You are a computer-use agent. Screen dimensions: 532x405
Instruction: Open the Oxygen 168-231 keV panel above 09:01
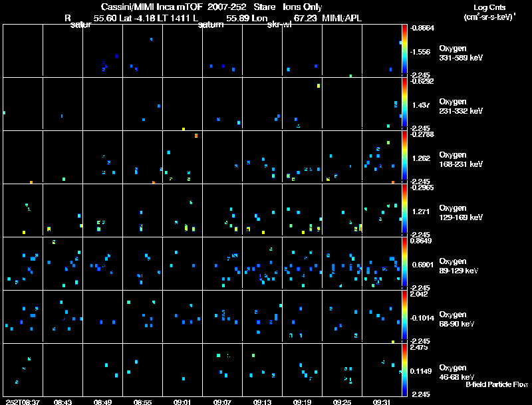coord(182,157)
